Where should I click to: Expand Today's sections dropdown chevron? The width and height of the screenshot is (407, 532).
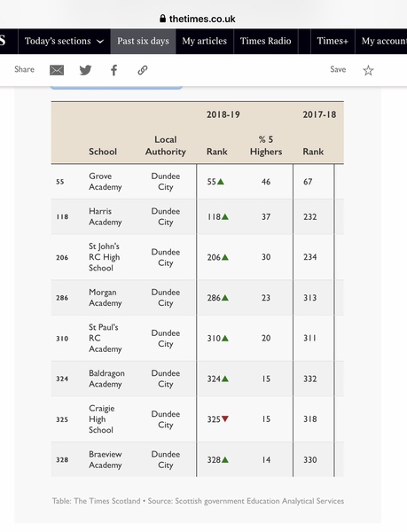pyautogui.click(x=100, y=42)
